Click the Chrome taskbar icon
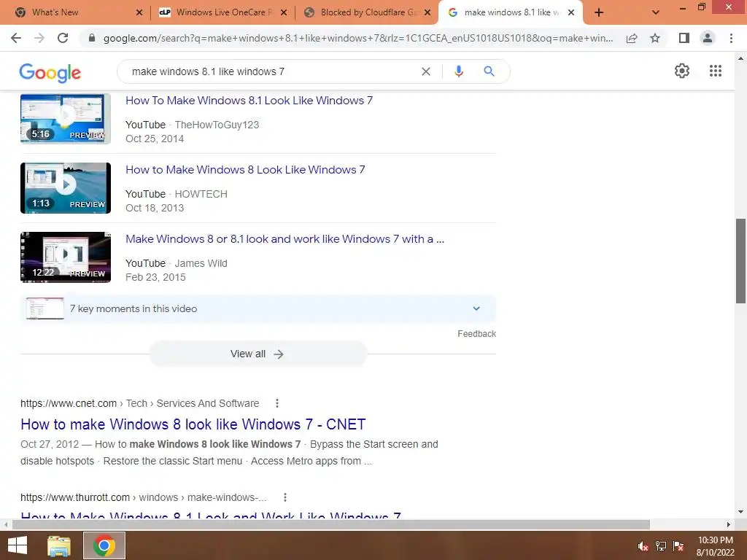Screen dimensions: 747x560 (x=104, y=545)
